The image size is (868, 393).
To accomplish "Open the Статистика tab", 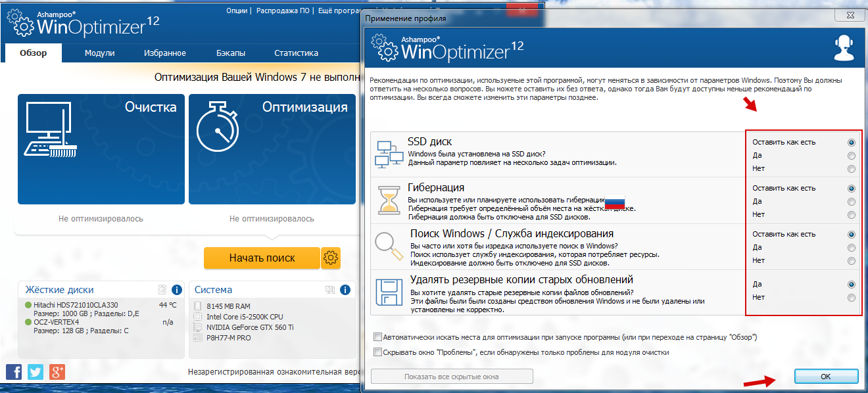I will point(296,53).
